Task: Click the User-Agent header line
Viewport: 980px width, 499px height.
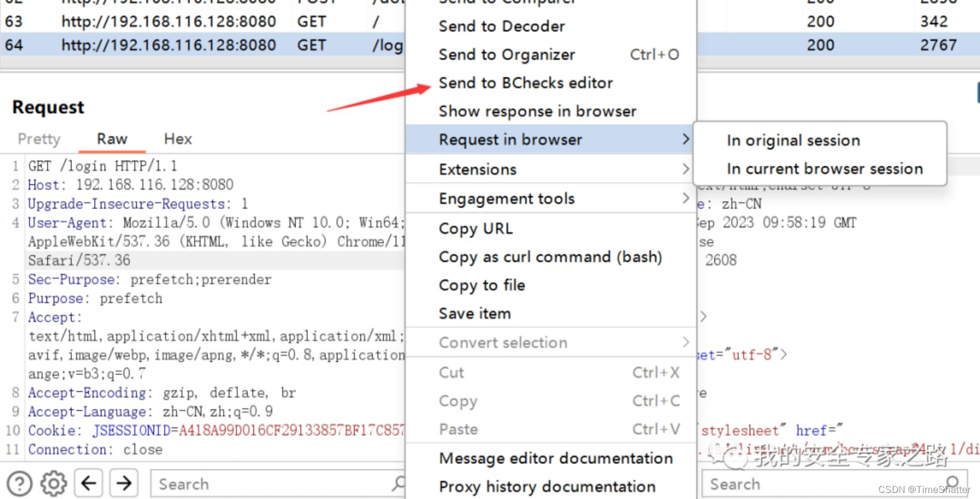Action: pyautogui.click(x=215, y=223)
